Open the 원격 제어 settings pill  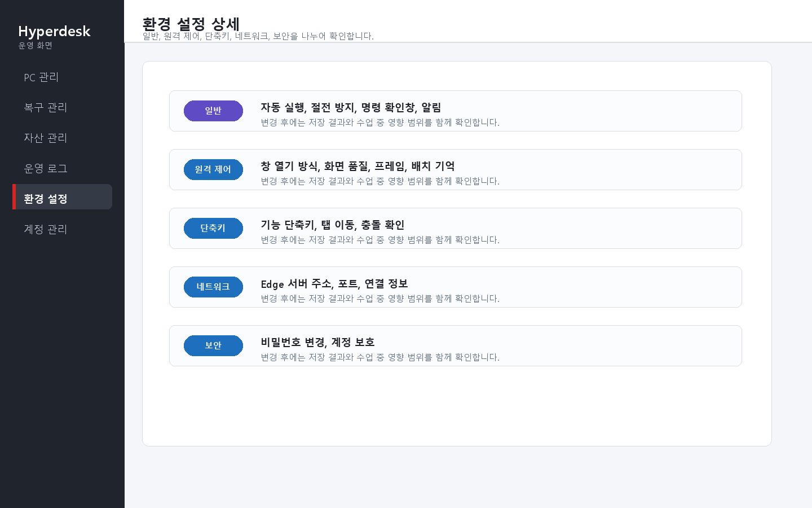click(213, 169)
